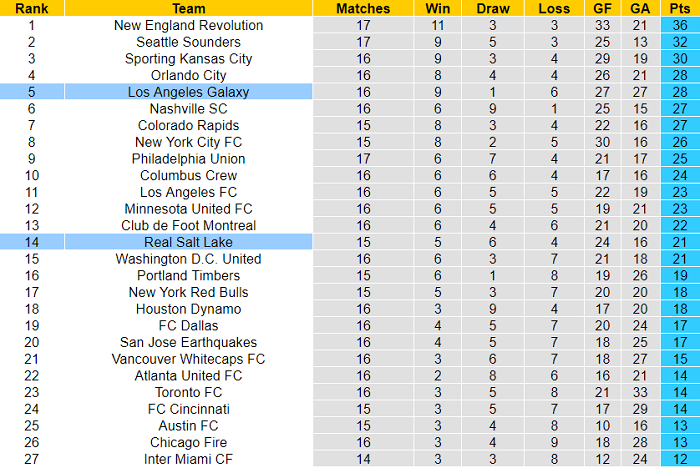This screenshot has width=700, height=468.
Task: Open Inter Miami CF team entry
Action: tap(189, 459)
